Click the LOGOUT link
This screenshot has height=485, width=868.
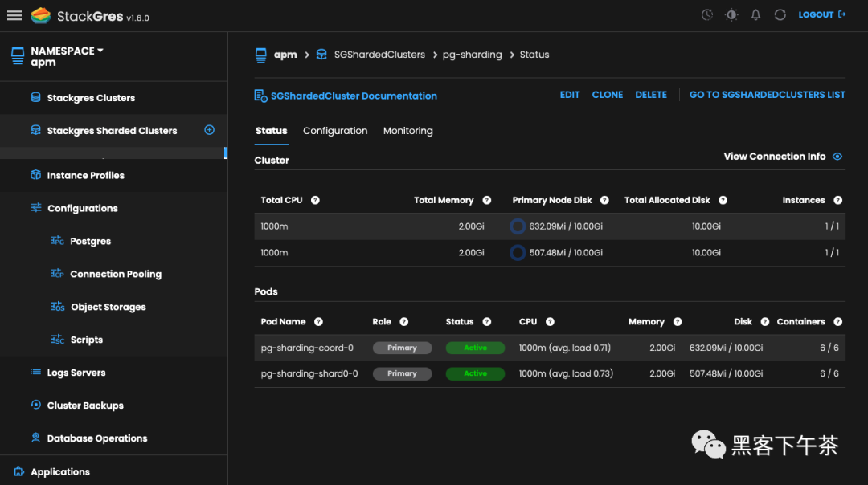(x=822, y=15)
